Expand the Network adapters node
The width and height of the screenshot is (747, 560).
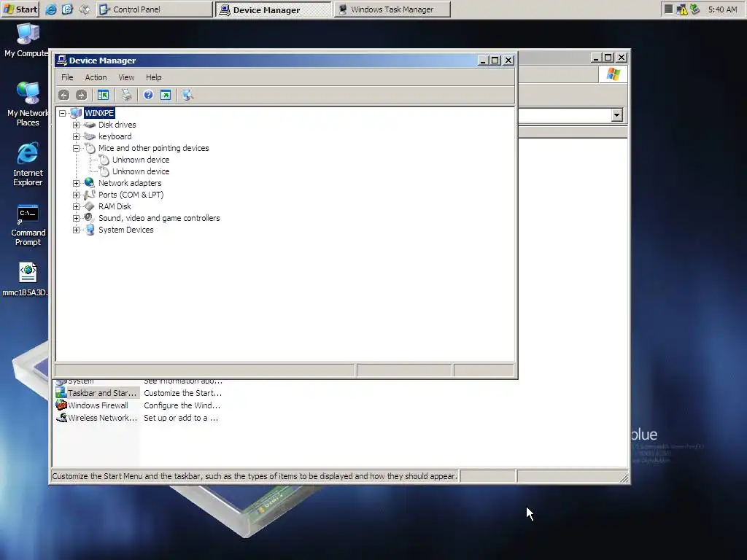pyautogui.click(x=76, y=183)
